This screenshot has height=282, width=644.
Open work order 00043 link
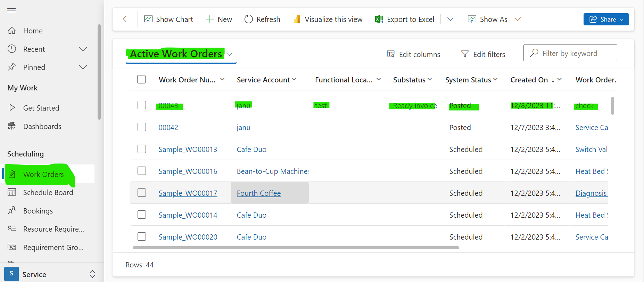[168, 105]
